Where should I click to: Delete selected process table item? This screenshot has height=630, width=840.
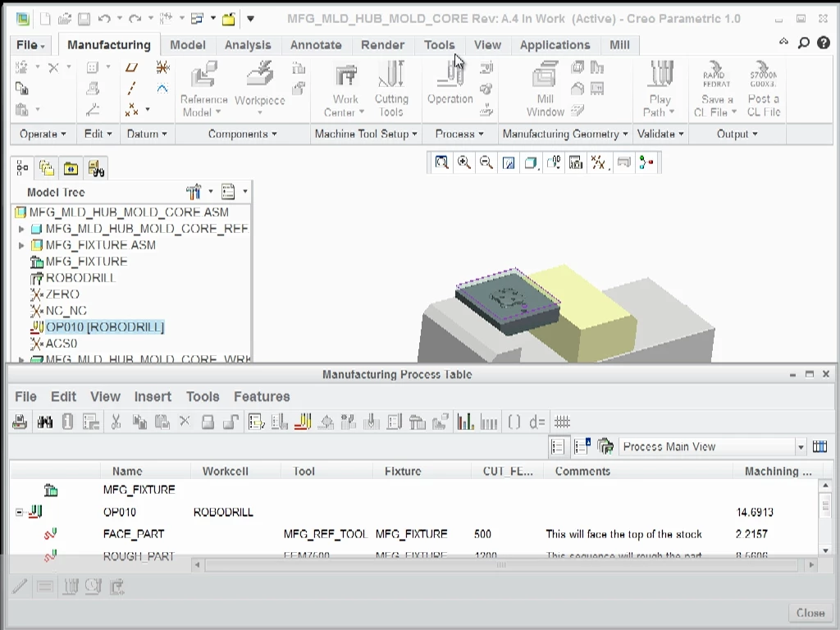point(185,422)
